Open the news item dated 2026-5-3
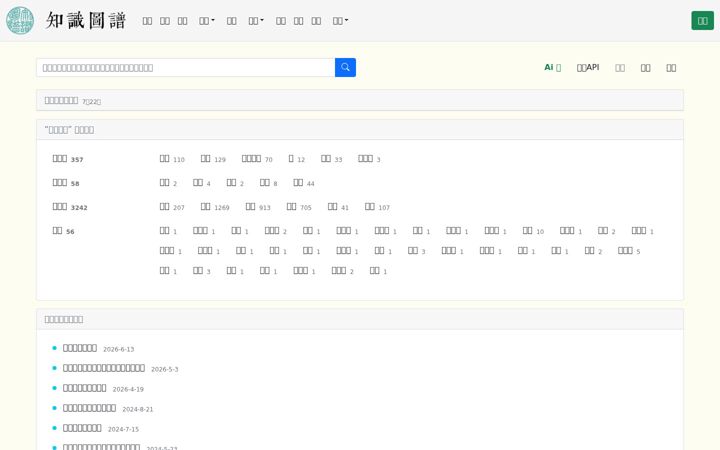This screenshot has height=450, width=720. coord(104,368)
